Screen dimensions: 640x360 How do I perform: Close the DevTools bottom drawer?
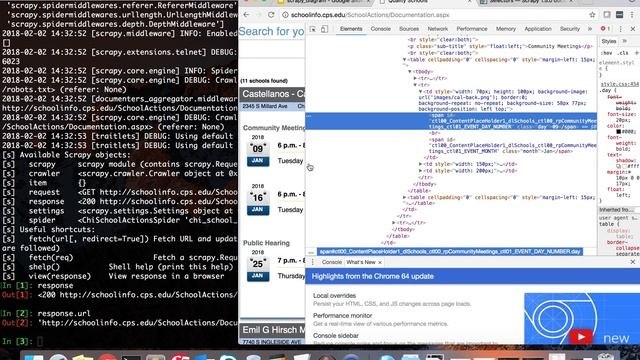pyautogui.click(x=633, y=262)
